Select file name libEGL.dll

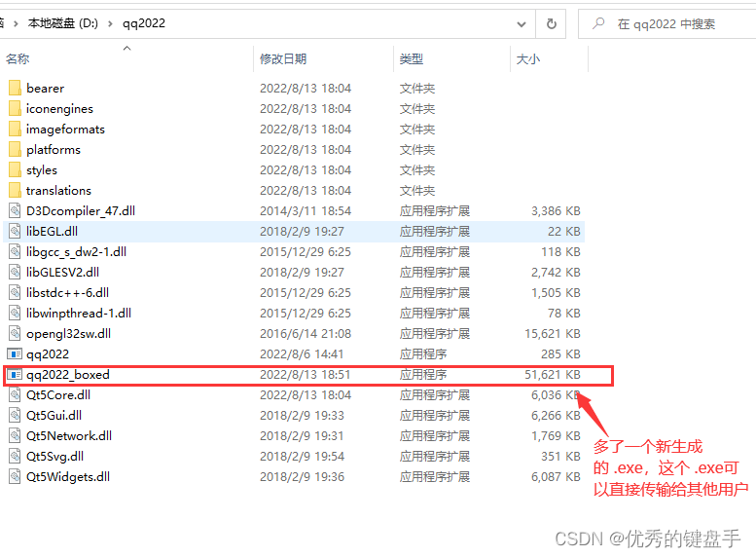tap(53, 231)
